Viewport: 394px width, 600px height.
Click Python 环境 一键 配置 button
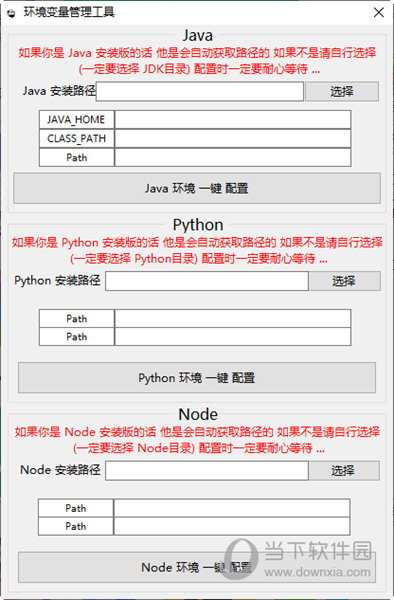coord(197,378)
